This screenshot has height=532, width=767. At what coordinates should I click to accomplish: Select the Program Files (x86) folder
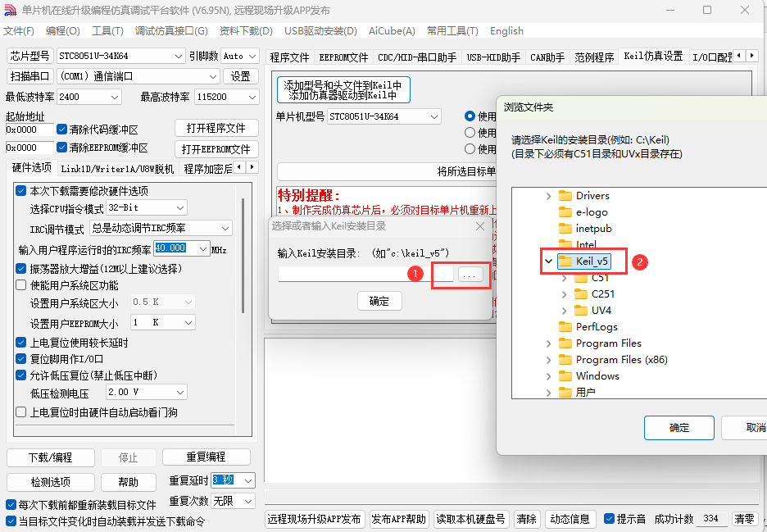click(x=614, y=360)
